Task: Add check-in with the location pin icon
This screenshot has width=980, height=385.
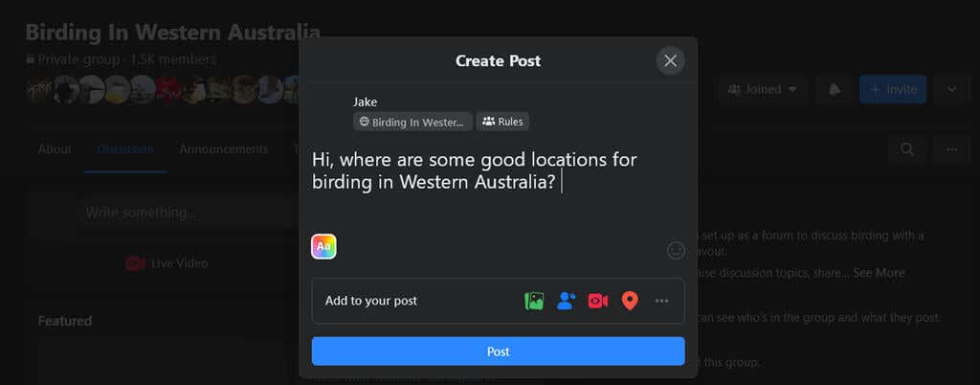Action: 630,302
